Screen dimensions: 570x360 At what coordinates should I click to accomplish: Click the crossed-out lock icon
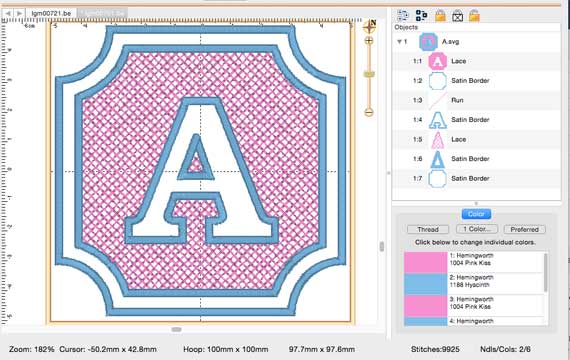(x=458, y=15)
